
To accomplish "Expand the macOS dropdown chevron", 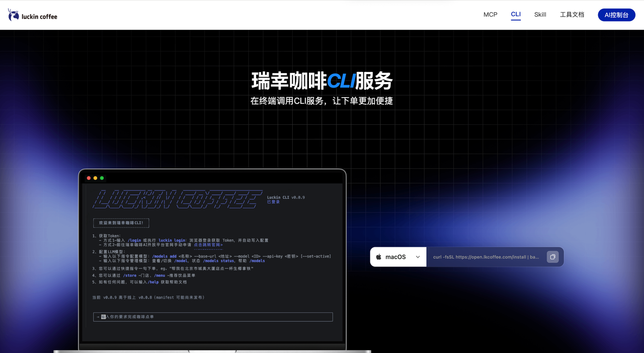I will [x=418, y=257].
